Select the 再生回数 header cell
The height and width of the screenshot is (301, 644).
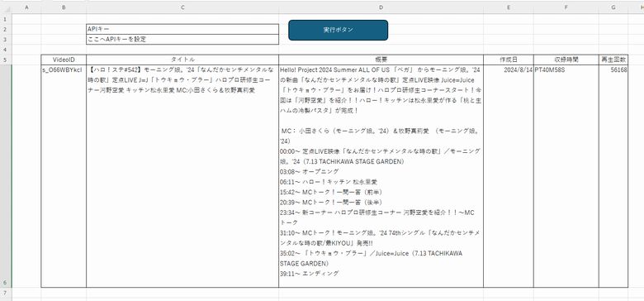pos(613,60)
